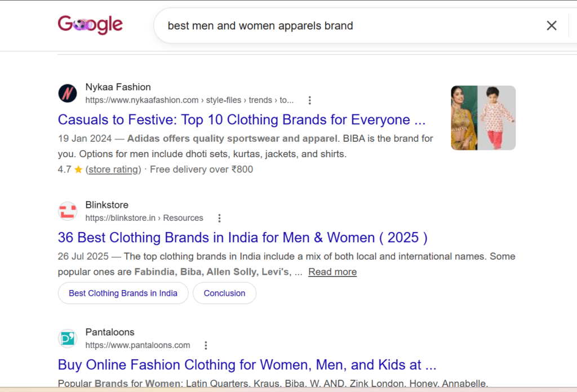Click the nykaafashion.com URL breadcrumb
The image size is (577, 392).
(x=189, y=100)
